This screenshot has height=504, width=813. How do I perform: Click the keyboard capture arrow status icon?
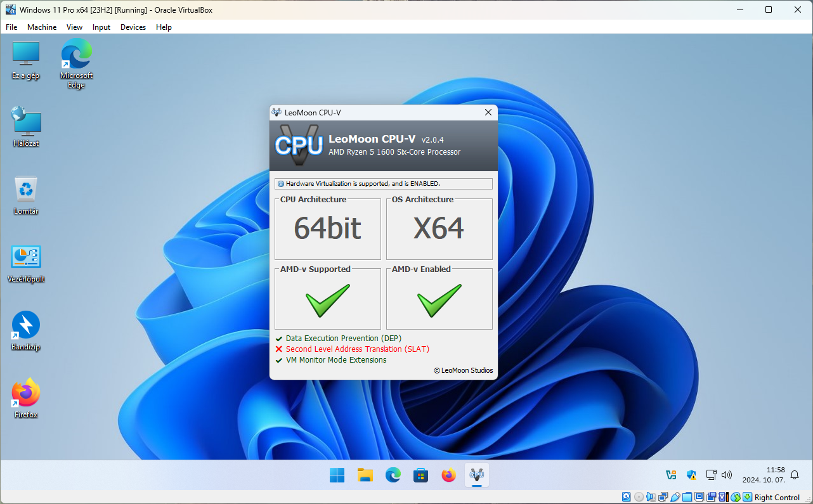click(x=748, y=497)
